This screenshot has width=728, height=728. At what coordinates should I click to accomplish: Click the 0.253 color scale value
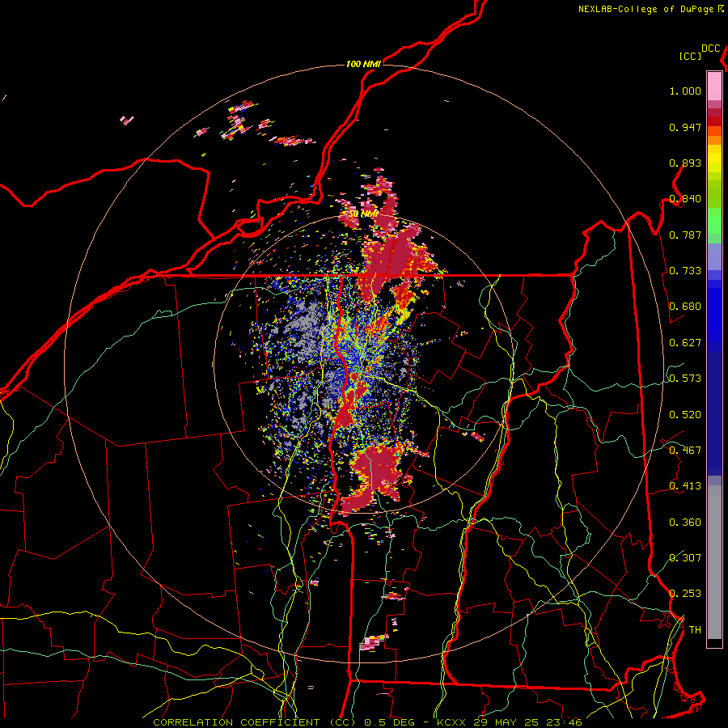point(685,594)
